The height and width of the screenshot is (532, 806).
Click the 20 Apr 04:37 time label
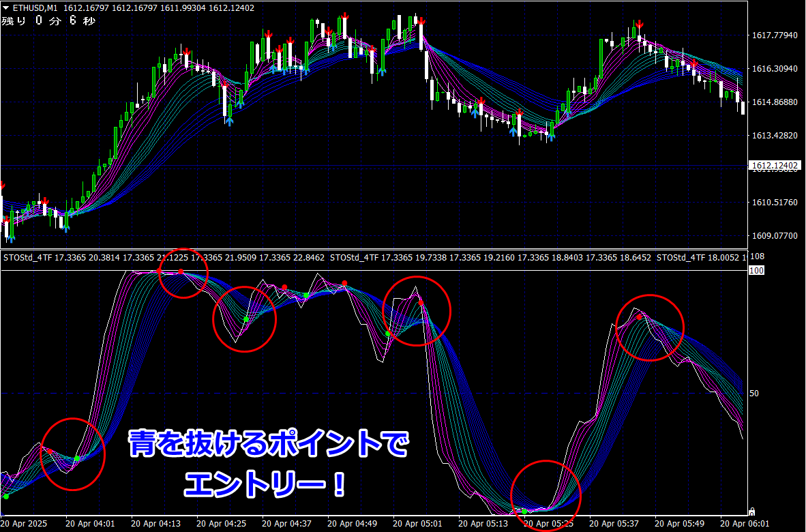(286, 524)
